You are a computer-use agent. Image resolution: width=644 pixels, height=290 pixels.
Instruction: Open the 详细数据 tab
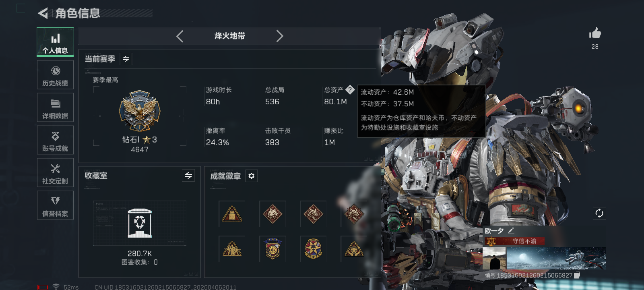[x=55, y=108]
